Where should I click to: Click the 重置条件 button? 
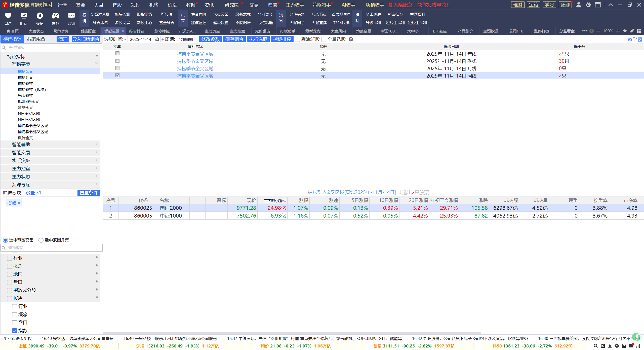tap(89, 193)
